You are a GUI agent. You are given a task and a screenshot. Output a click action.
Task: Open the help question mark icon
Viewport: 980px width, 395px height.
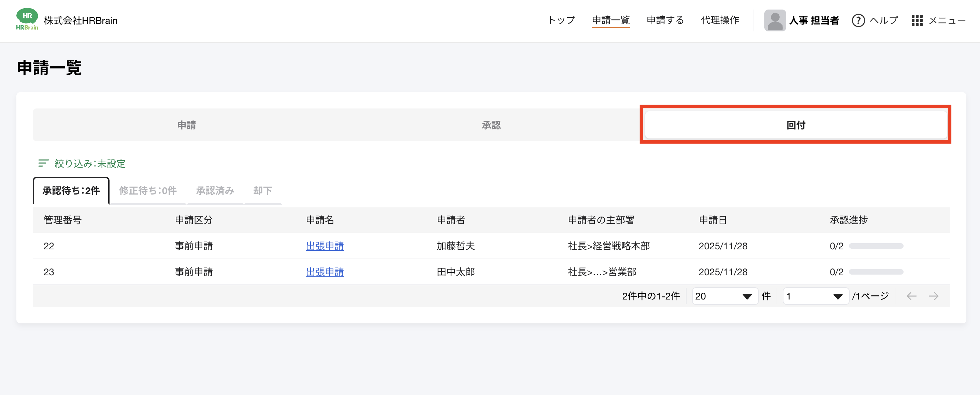(x=858, y=20)
